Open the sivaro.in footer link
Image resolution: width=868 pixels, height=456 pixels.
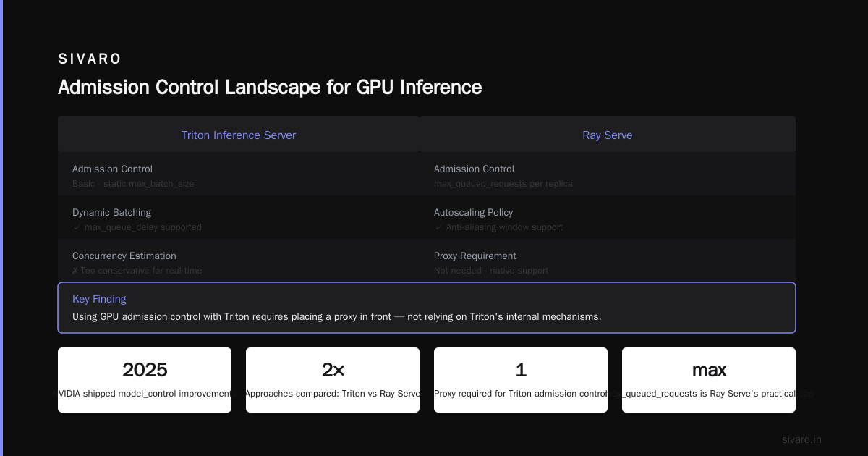(x=801, y=439)
